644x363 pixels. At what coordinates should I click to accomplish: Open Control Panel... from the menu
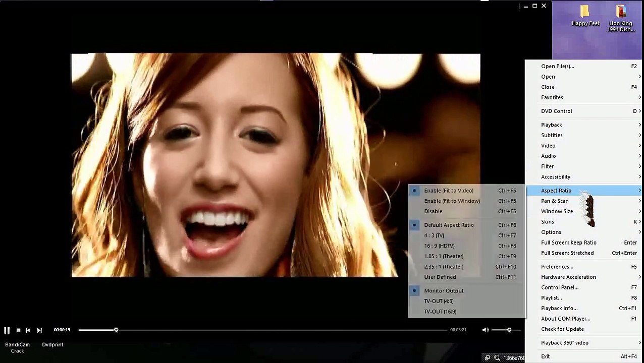coord(584,287)
